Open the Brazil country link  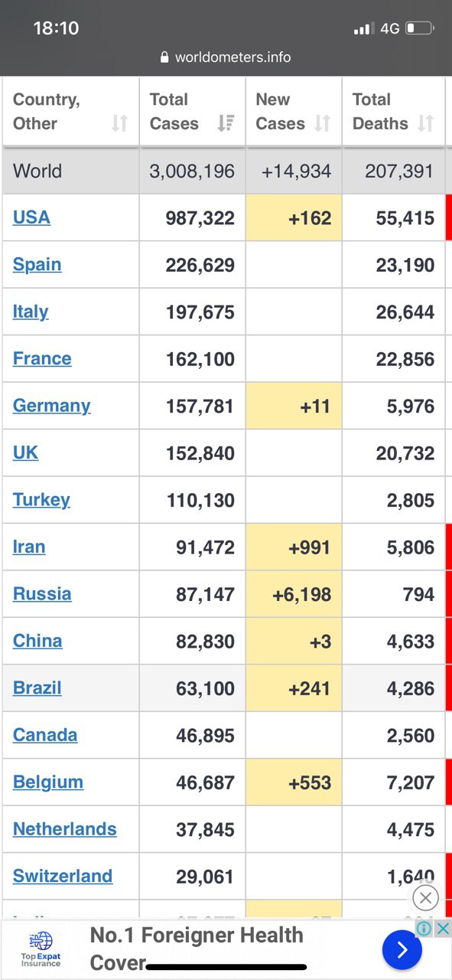[x=37, y=688]
